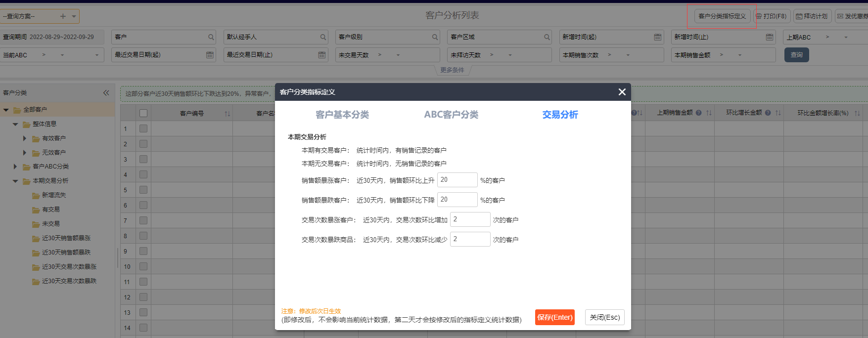Check the row 2 checkbox
868x338 pixels.
143,144
